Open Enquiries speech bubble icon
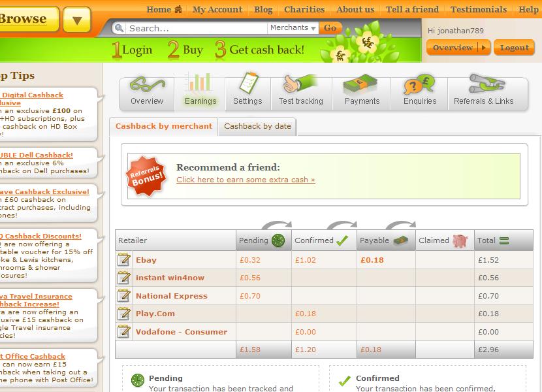The image size is (542, 392). 419,85
